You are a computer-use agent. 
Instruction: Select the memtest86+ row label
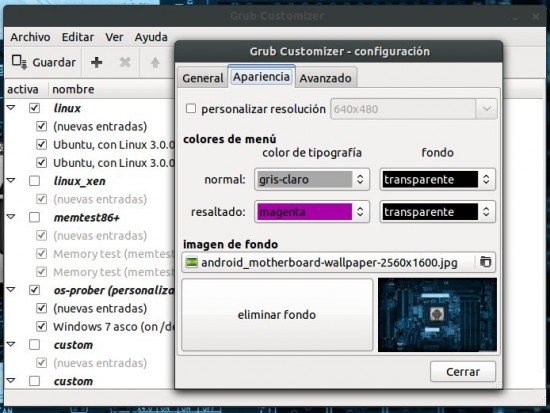click(87, 218)
